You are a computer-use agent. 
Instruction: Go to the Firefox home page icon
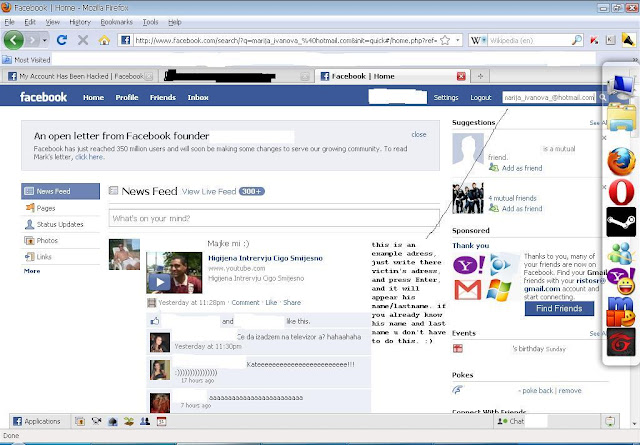104,40
